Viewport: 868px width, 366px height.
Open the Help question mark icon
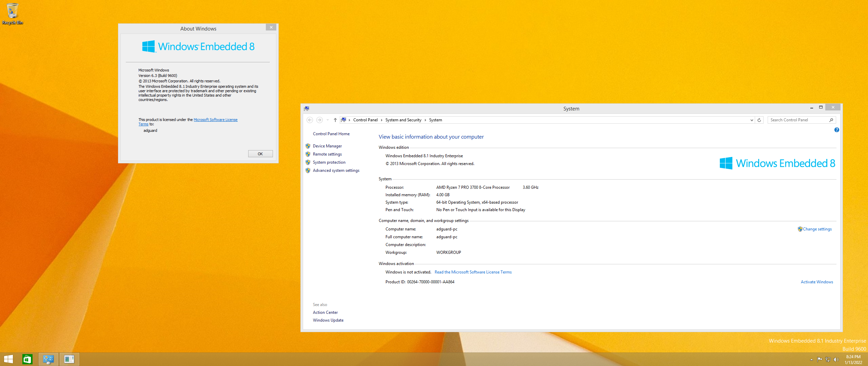(837, 130)
